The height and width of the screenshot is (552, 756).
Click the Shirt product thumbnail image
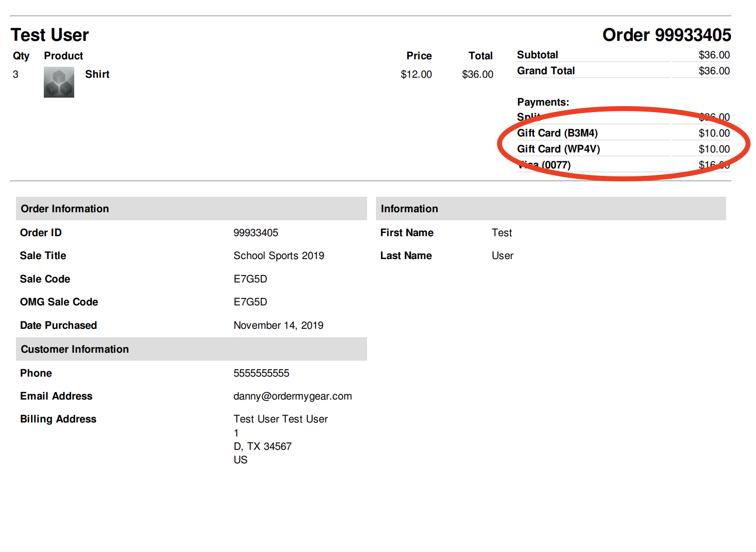coord(59,82)
